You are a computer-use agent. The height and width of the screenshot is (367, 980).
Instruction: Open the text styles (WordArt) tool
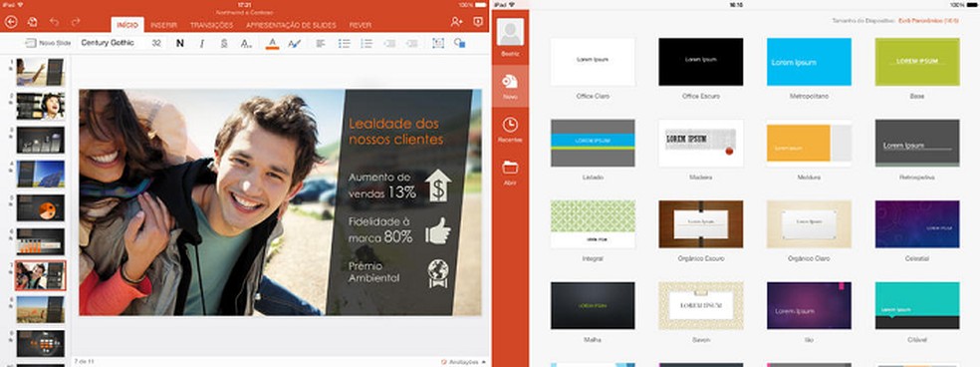[x=295, y=43]
